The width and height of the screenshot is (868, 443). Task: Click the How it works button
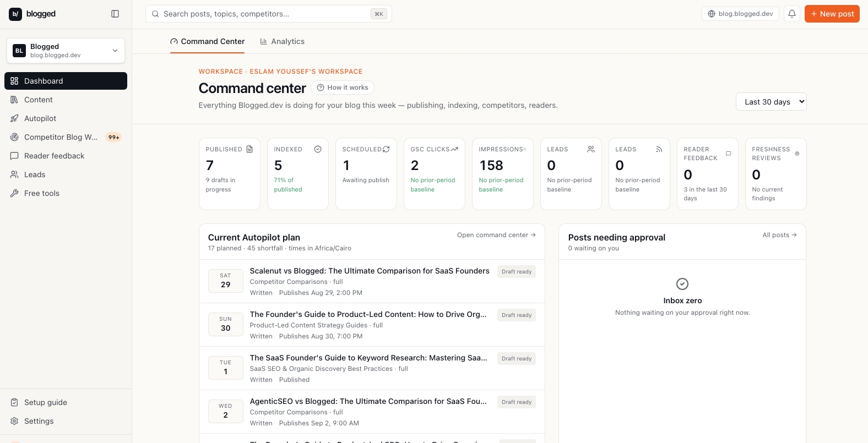[343, 87]
